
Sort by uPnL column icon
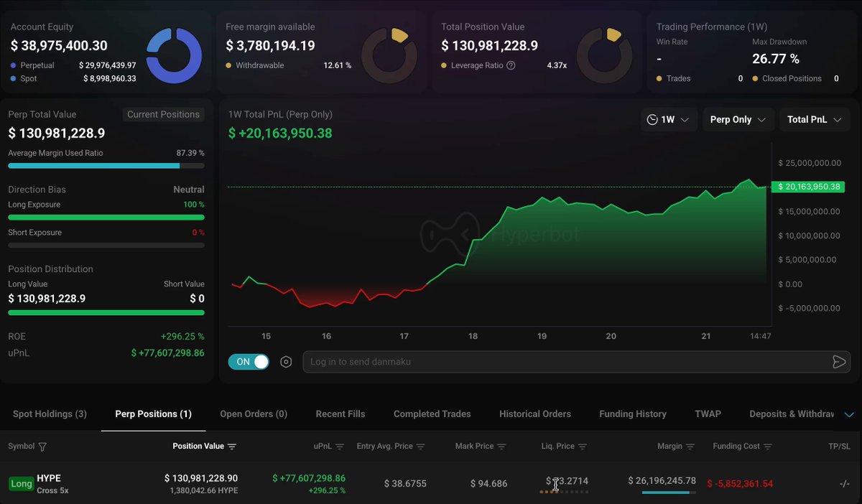click(340, 447)
